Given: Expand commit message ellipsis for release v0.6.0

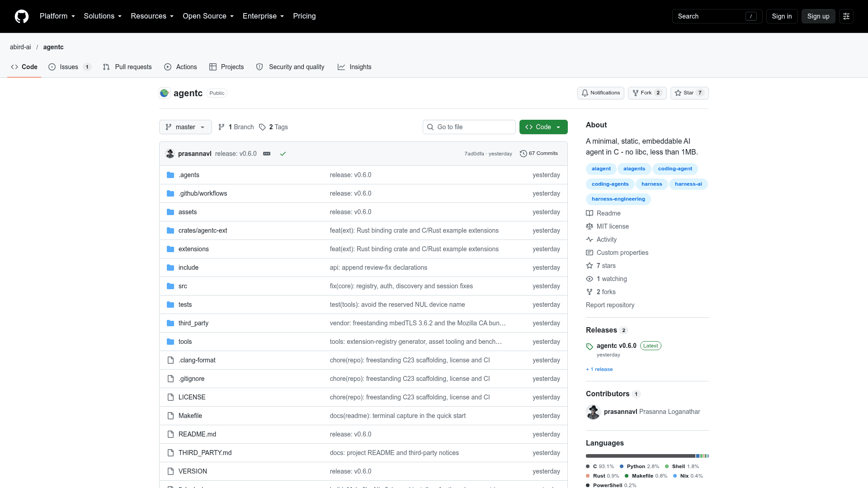Looking at the screenshot, I should pyautogui.click(x=267, y=154).
